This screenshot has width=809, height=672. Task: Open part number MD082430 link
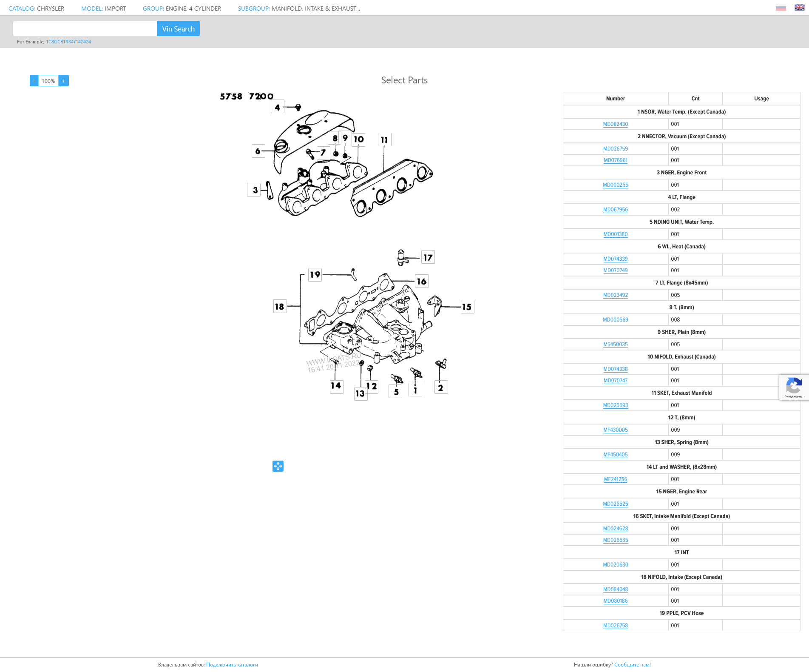[x=615, y=124]
